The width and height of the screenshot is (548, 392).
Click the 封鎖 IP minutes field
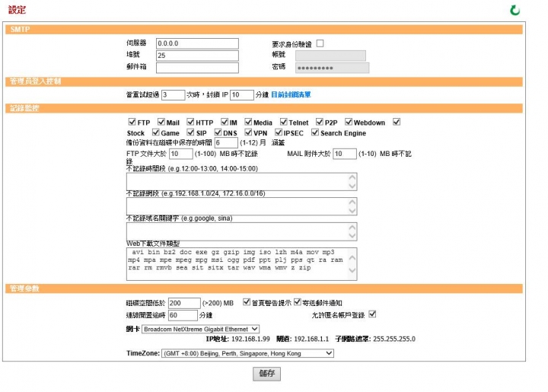tap(241, 94)
